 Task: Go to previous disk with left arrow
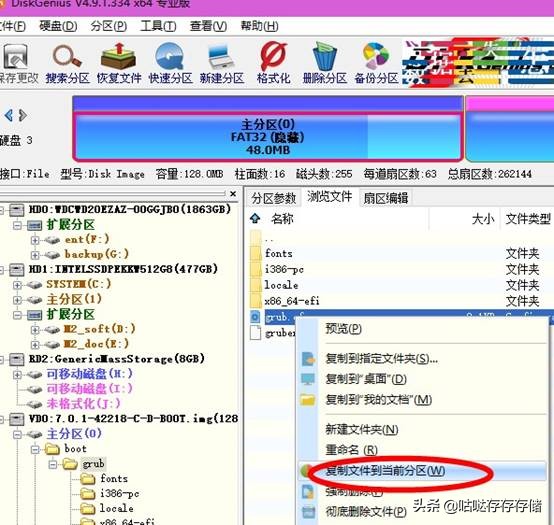tap(8, 115)
